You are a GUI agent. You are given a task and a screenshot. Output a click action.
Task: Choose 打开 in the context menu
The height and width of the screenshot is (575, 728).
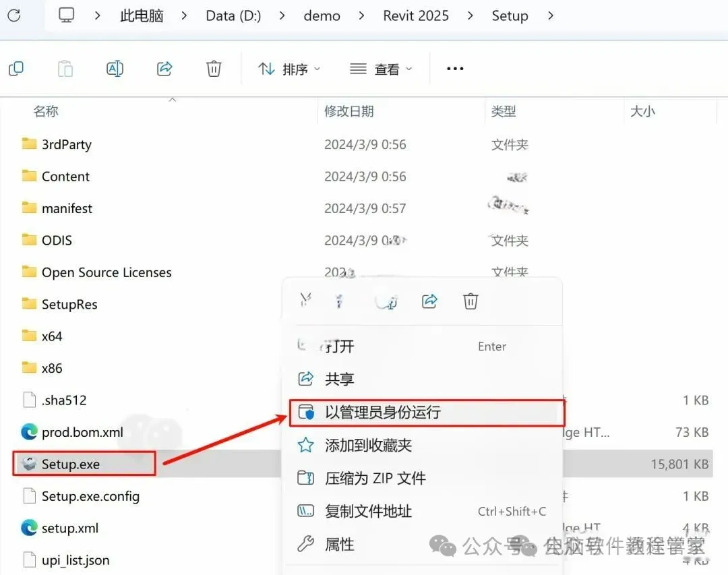pos(423,346)
